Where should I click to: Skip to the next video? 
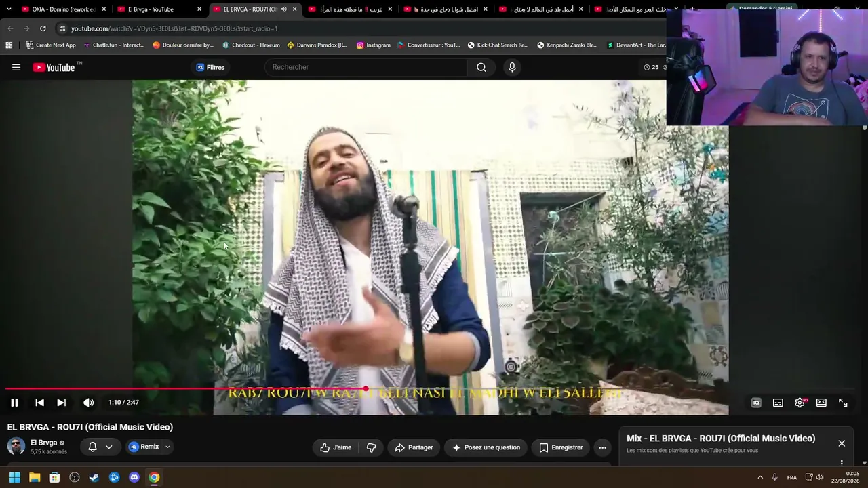point(61,403)
